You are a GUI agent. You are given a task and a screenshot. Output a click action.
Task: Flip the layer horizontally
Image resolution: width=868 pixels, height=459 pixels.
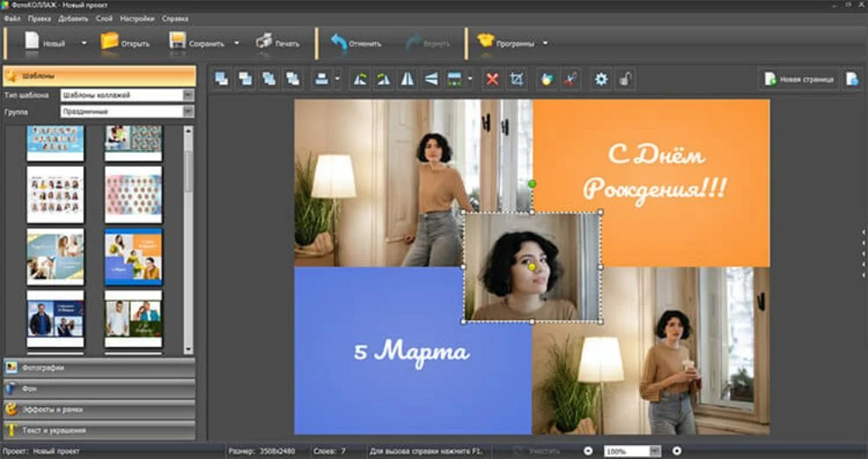pos(407,80)
